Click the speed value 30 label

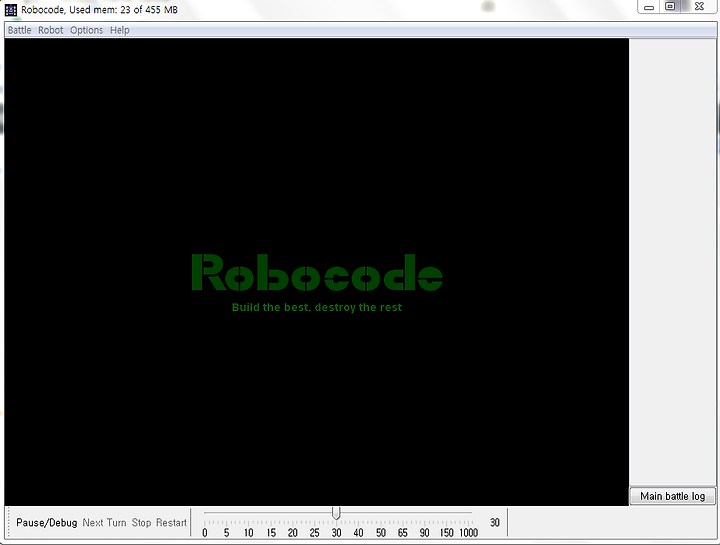pos(495,523)
